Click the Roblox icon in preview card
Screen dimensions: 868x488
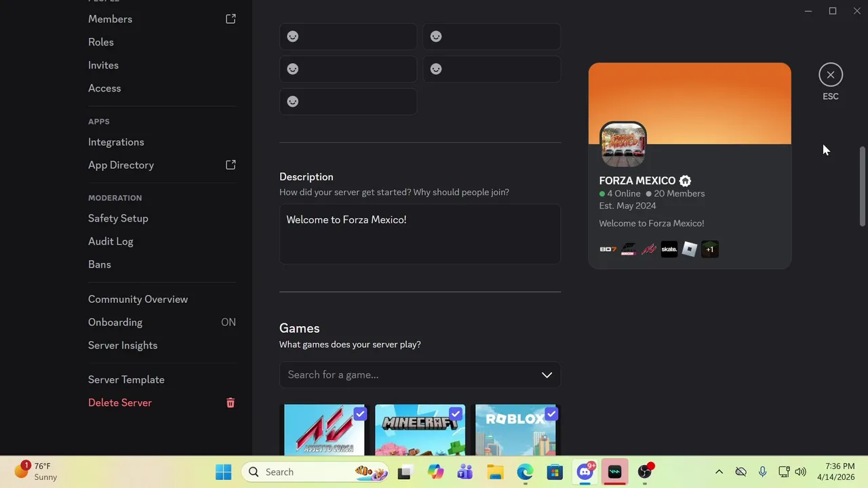pyautogui.click(x=690, y=249)
